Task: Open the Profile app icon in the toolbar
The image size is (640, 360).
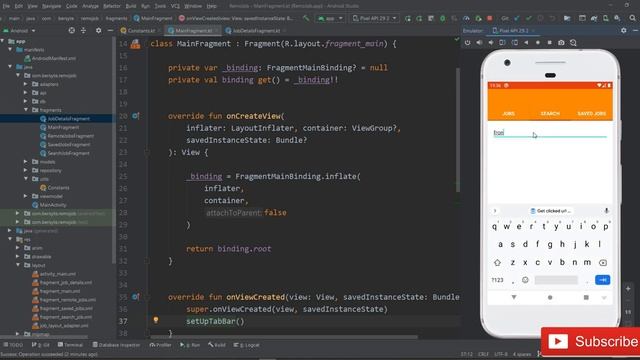Action: pos(466,18)
